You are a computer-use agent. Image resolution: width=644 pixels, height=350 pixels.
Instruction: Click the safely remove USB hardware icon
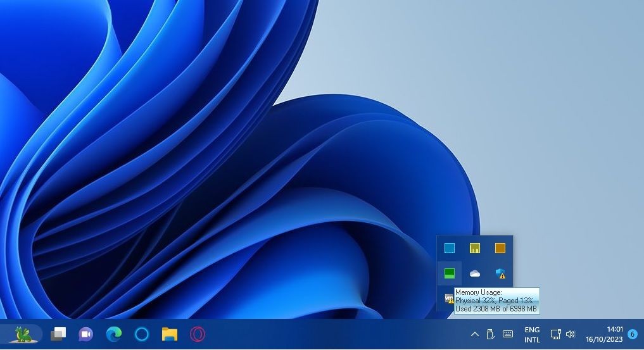point(490,334)
